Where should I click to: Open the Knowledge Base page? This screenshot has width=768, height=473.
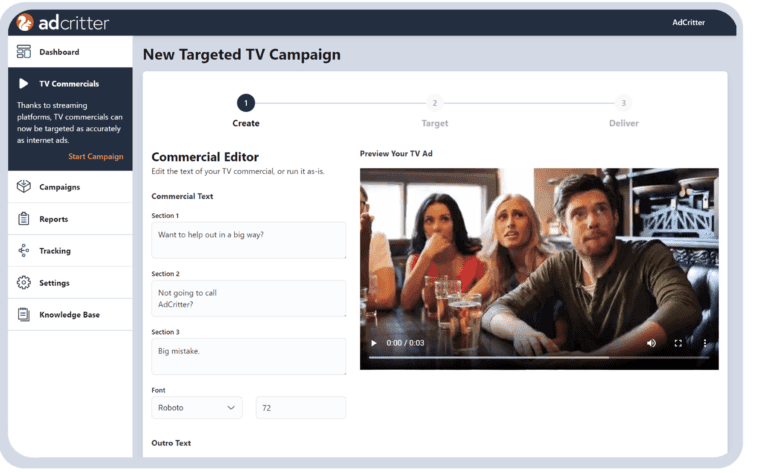[x=69, y=315]
